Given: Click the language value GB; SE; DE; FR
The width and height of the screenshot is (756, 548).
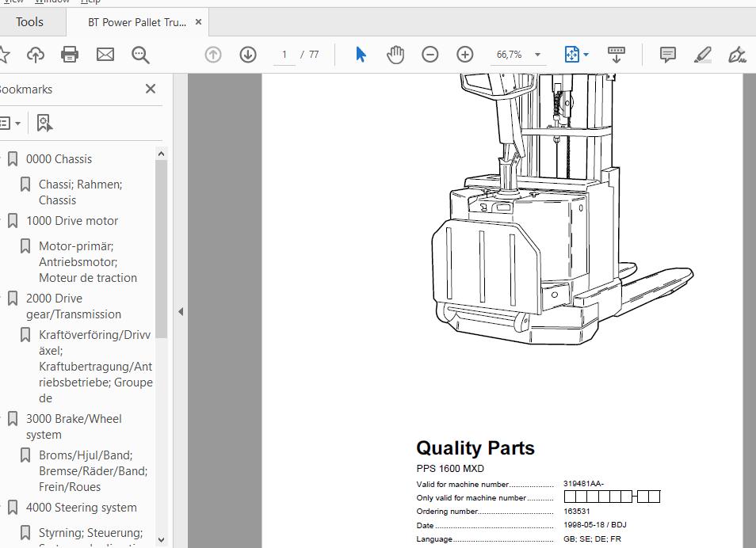Looking at the screenshot, I should tap(592, 538).
